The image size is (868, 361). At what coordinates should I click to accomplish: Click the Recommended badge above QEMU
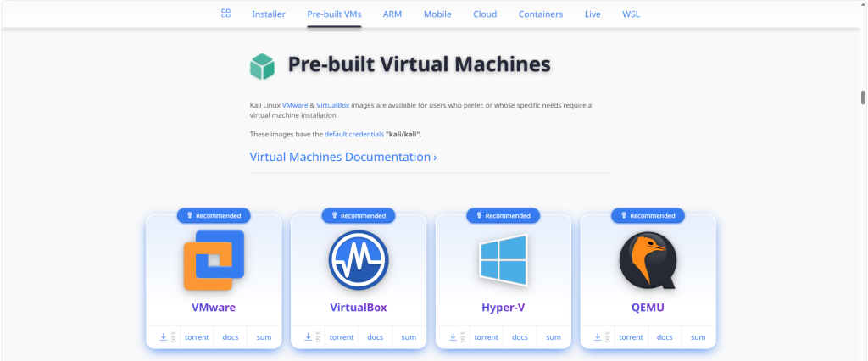(648, 216)
